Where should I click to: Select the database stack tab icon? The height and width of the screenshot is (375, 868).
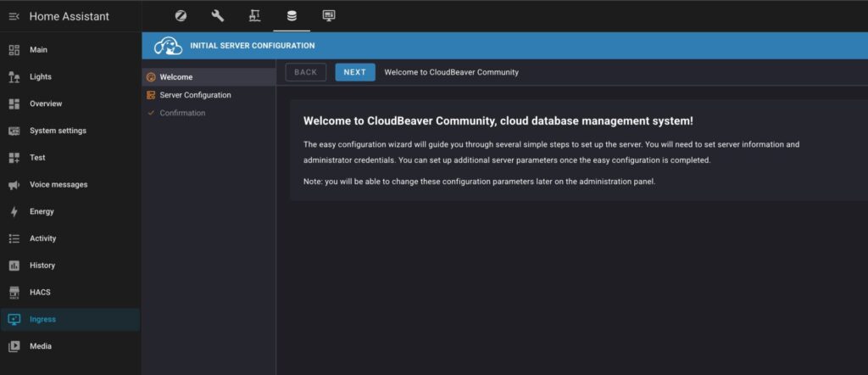point(292,15)
